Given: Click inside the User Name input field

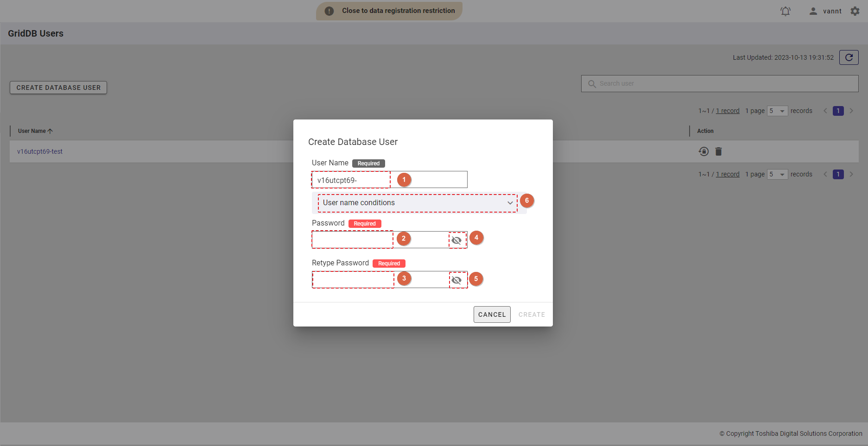Looking at the screenshot, I should 389,180.
